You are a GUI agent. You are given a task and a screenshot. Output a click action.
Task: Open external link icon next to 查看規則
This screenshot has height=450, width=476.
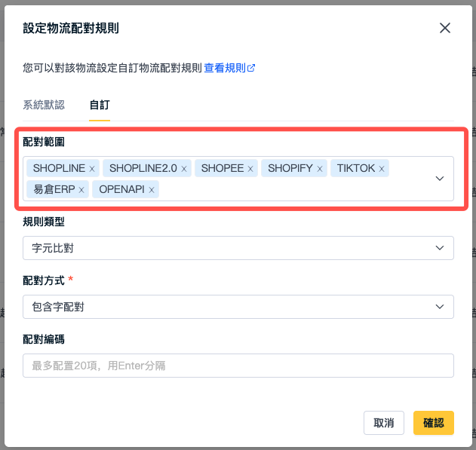pyautogui.click(x=251, y=68)
